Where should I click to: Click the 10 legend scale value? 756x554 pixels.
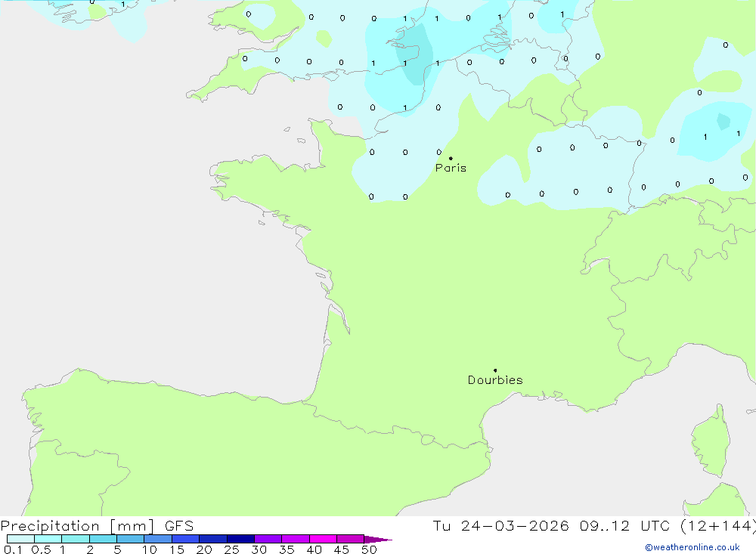(x=150, y=549)
